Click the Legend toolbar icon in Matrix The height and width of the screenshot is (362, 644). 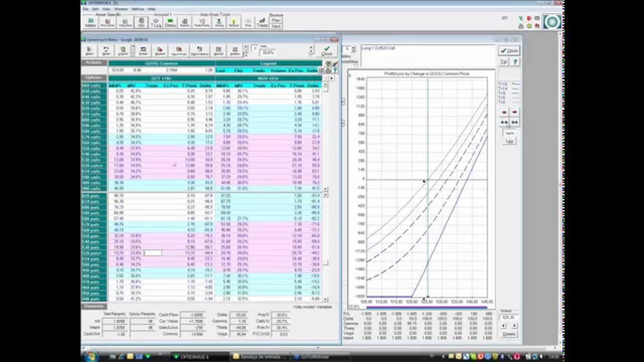pos(123,51)
